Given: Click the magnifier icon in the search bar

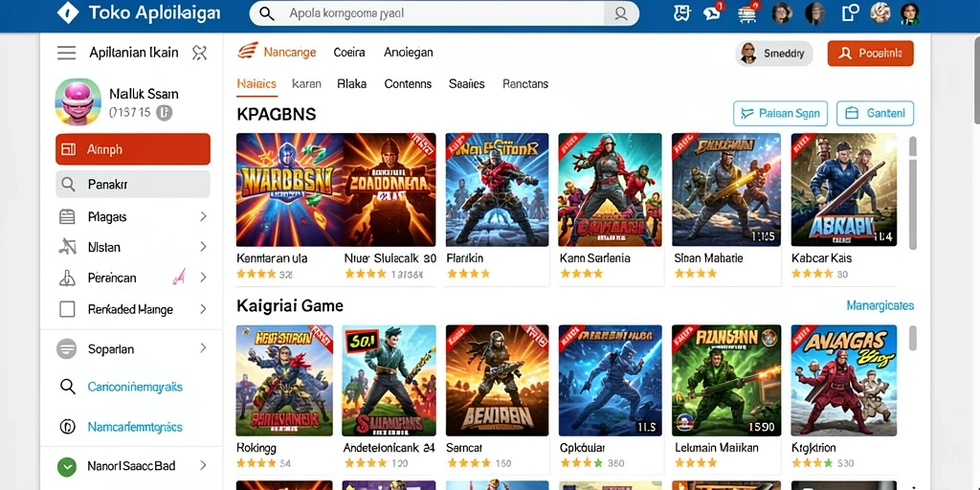Looking at the screenshot, I should click(266, 13).
